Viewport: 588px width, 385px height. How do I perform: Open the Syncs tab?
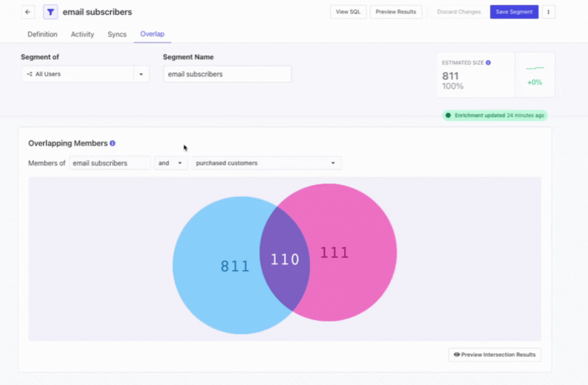pos(117,34)
